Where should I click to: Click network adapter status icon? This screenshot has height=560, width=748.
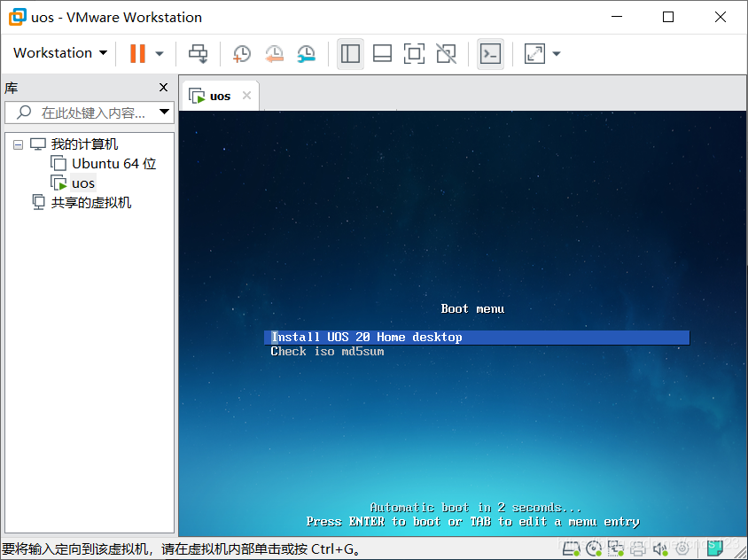click(615, 549)
